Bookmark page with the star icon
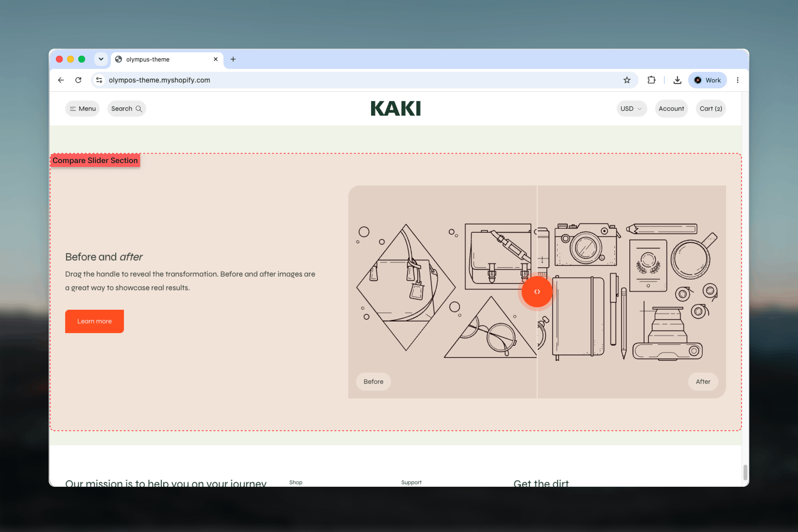 point(627,80)
